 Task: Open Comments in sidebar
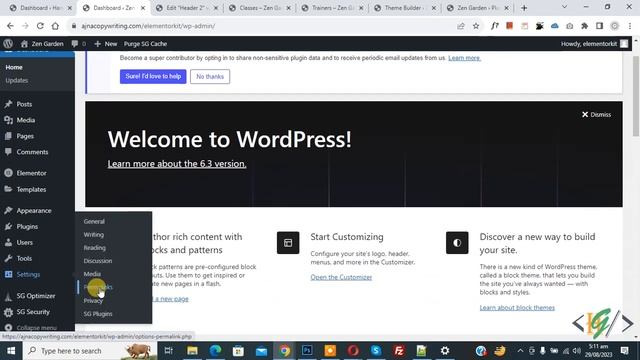click(x=32, y=152)
